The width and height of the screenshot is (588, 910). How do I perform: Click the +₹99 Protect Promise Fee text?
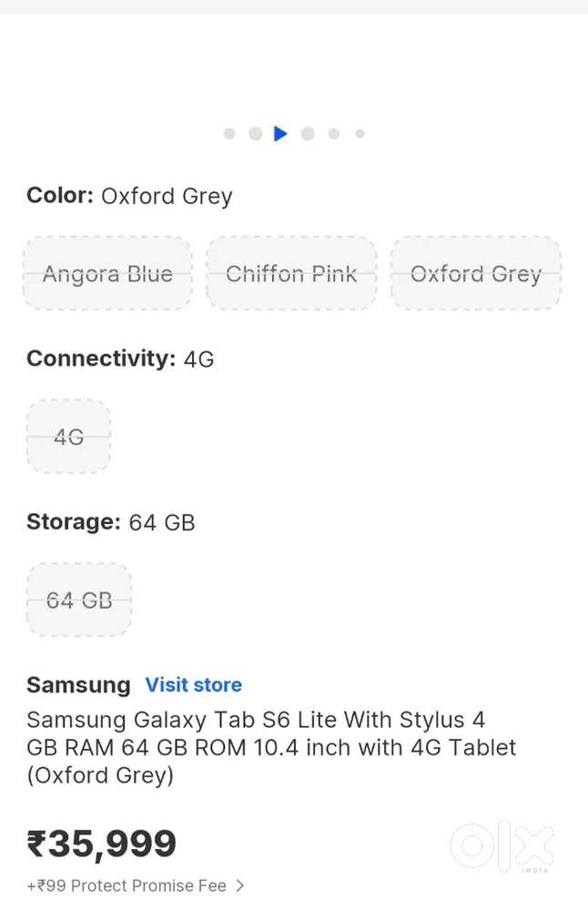coord(125,885)
